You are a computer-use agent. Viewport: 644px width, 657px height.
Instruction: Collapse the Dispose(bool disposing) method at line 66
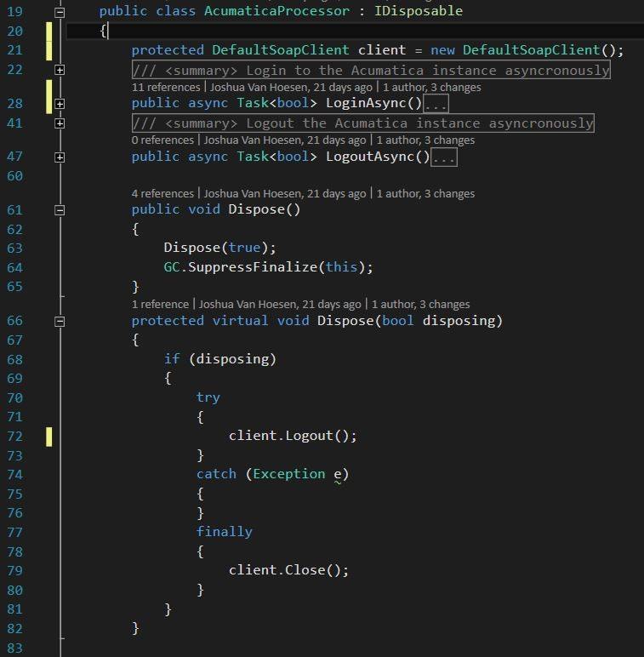point(60,322)
